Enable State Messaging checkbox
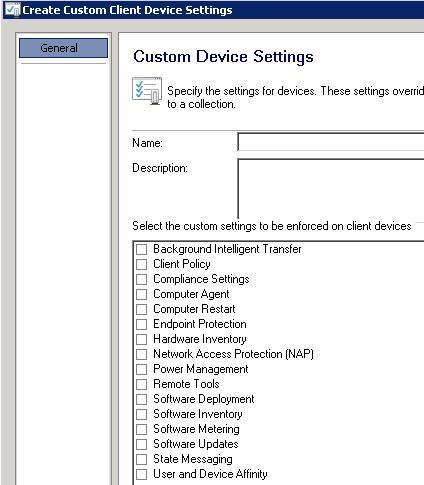Viewport: 424px width, 485px height. click(141, 459)
